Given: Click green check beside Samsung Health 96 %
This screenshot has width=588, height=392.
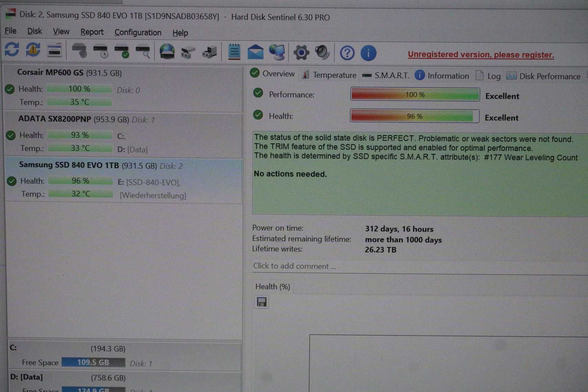Looking at the screenshot, I should click(x=12, y=181).
